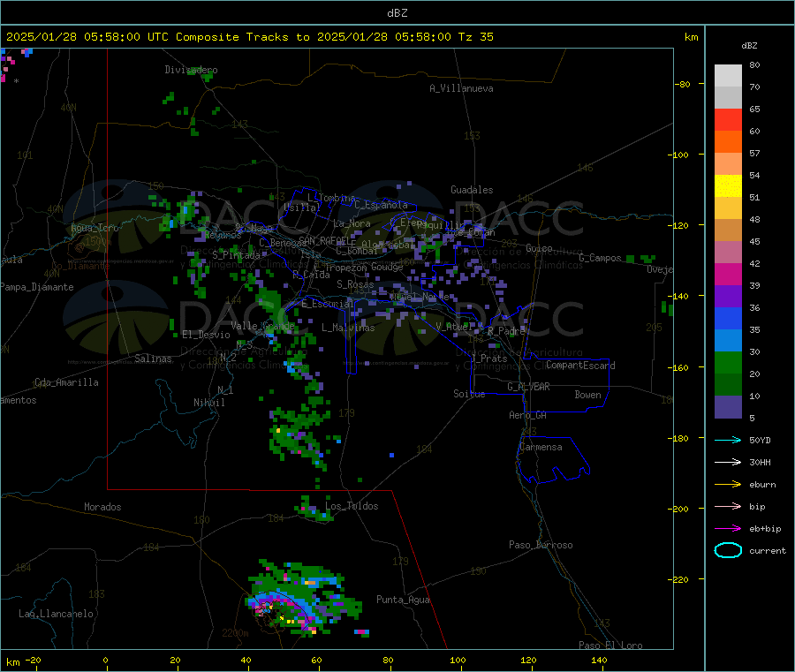Click the white 30HM arrow legend icon
The image size is (795, 672).
(728, 462)
